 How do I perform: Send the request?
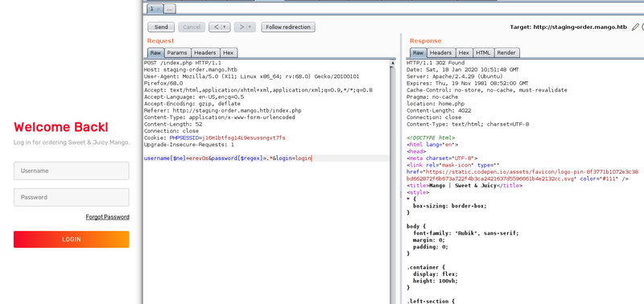(x=161, y=27)
